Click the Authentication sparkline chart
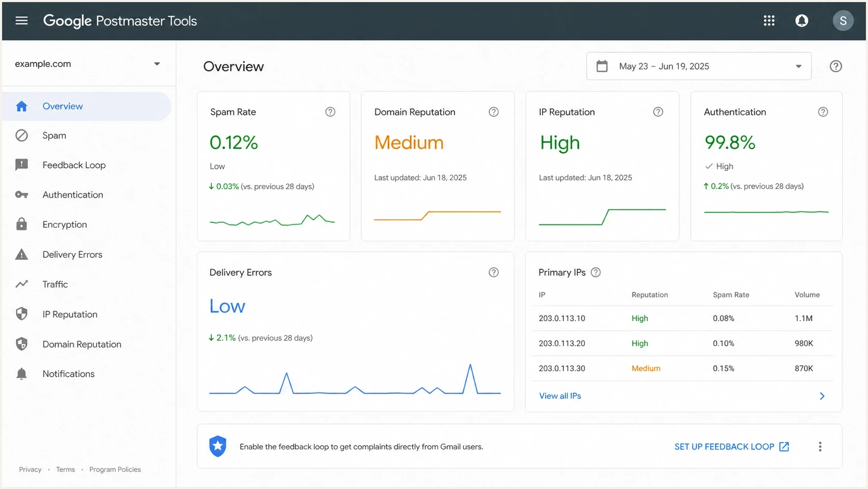868x489 pixels. (766, 212)
